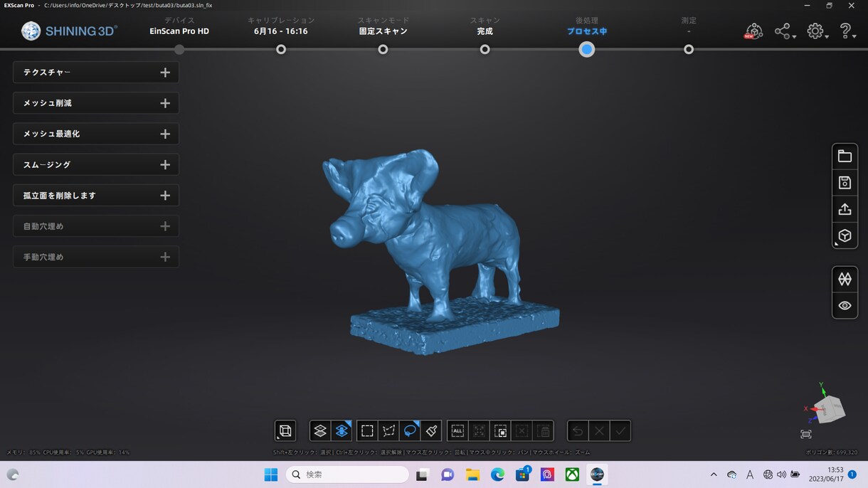The width and height of the screenshot is (868, 488).
Task: Choose the lasso selection tool
Action: pyautogui.click(x=410, y=430)
